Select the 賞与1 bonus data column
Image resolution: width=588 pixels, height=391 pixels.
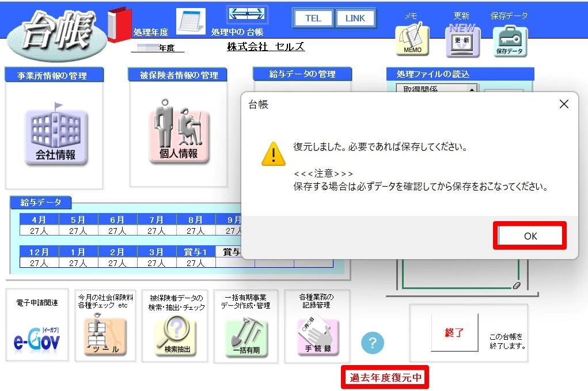point(196,252)
